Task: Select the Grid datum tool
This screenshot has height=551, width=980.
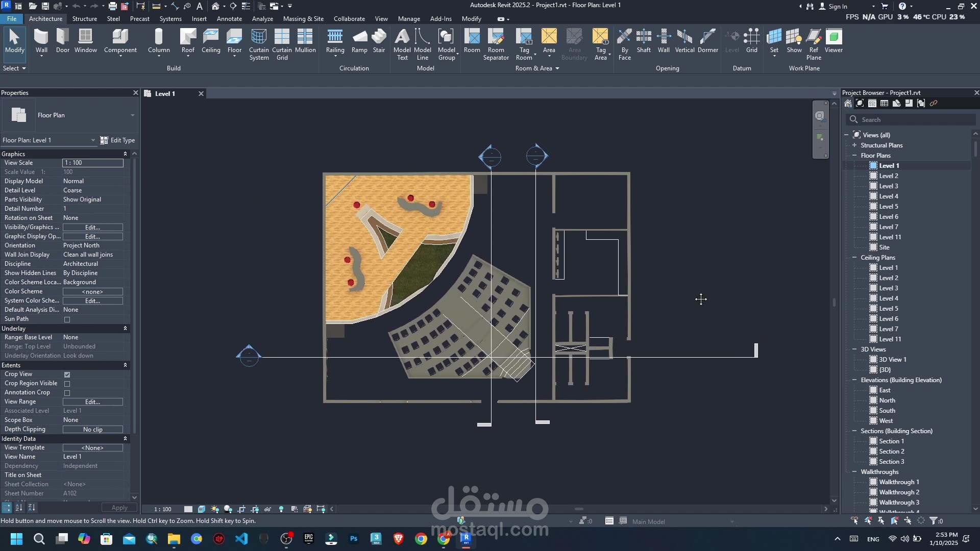Action: pyautogui.click(x=751, y=41)
